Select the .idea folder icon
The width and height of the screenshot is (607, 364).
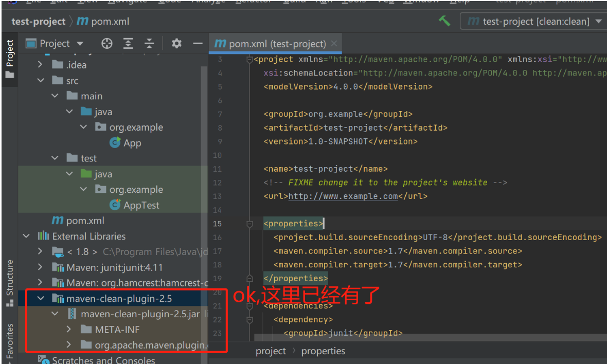pos(57,64)
